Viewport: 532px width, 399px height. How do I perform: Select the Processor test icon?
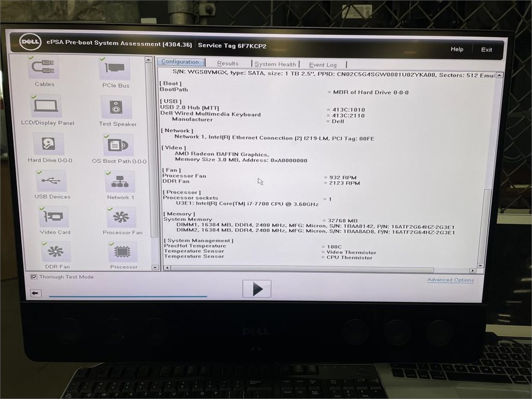click(x=123, y=252)
